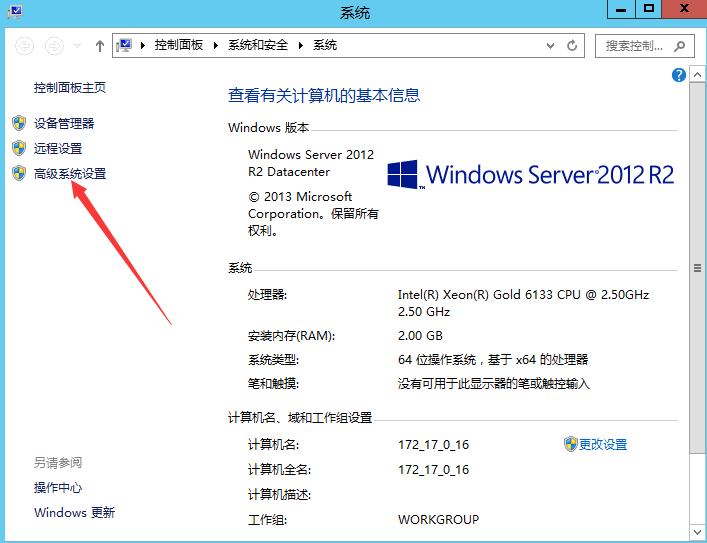Open 设备管理器 link
The width and height of the screenshot is (707, 543).
coord(64,123)
